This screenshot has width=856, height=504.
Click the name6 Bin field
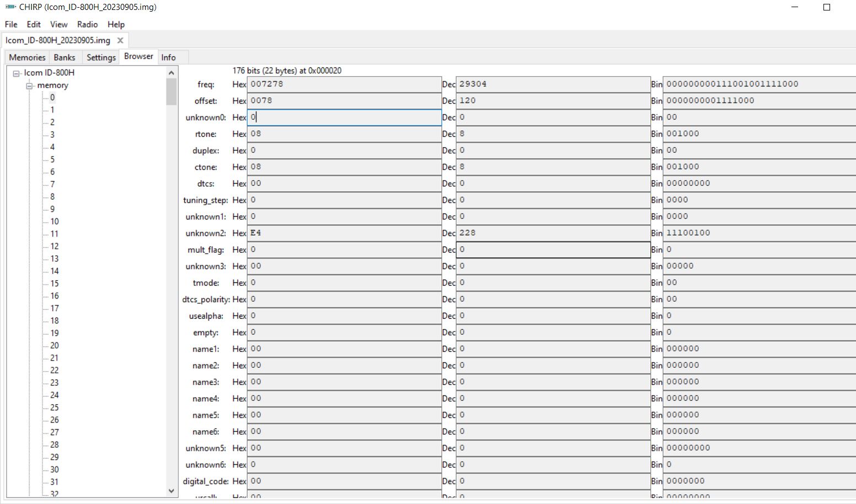[759, 432]
